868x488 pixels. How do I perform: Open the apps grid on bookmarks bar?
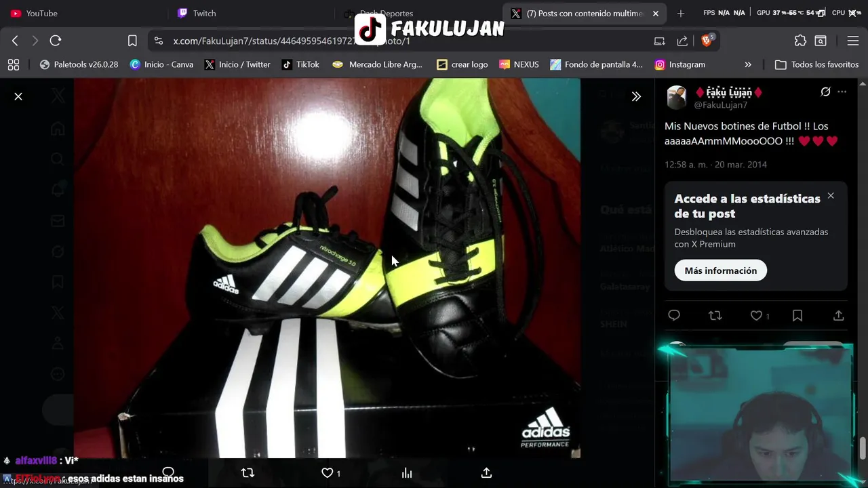pyautogui.click(x=14, y=64)
